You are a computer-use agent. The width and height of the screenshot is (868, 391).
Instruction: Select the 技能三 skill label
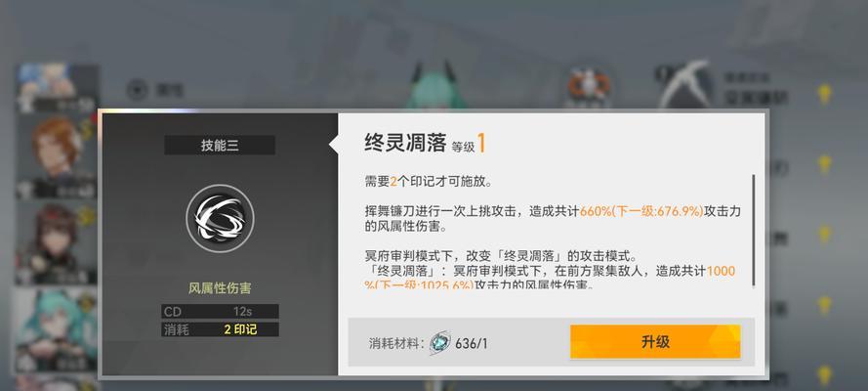(220, 145)
